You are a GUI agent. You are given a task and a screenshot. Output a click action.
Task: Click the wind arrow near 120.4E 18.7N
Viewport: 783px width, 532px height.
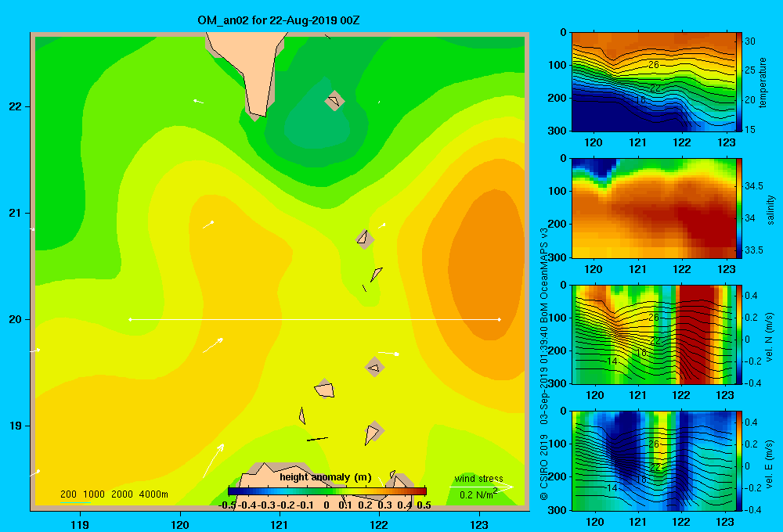point(213,460)
